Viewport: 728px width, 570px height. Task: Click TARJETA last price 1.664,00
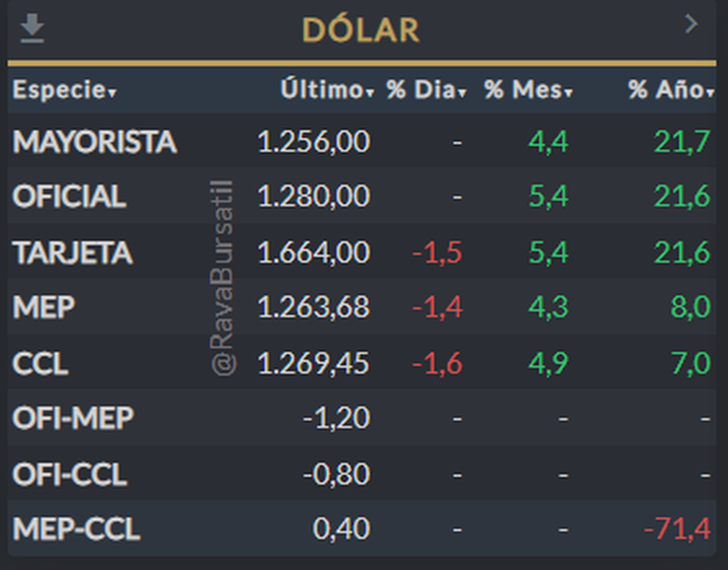click(314, 252)
